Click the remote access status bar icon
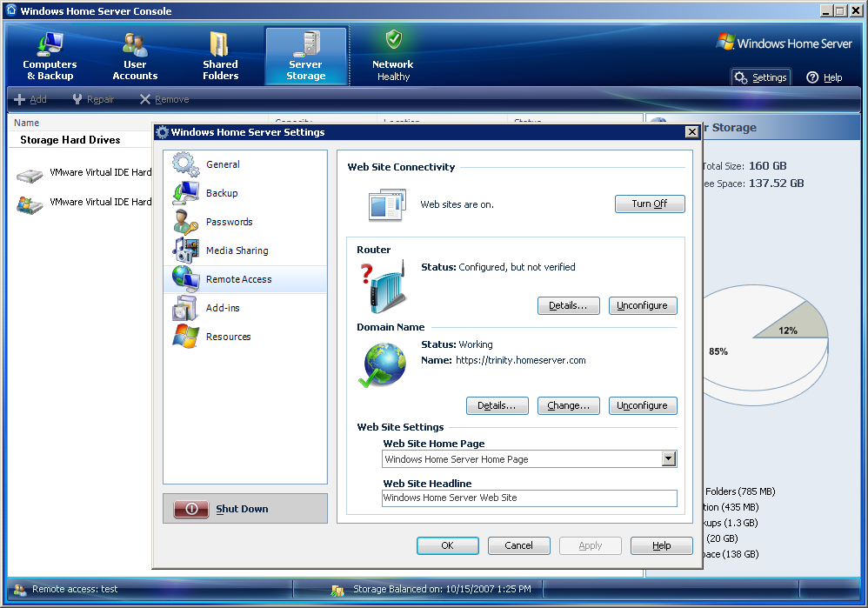This screenshot has height=608, width=868. pyautogui.click(x=20, y=590)
